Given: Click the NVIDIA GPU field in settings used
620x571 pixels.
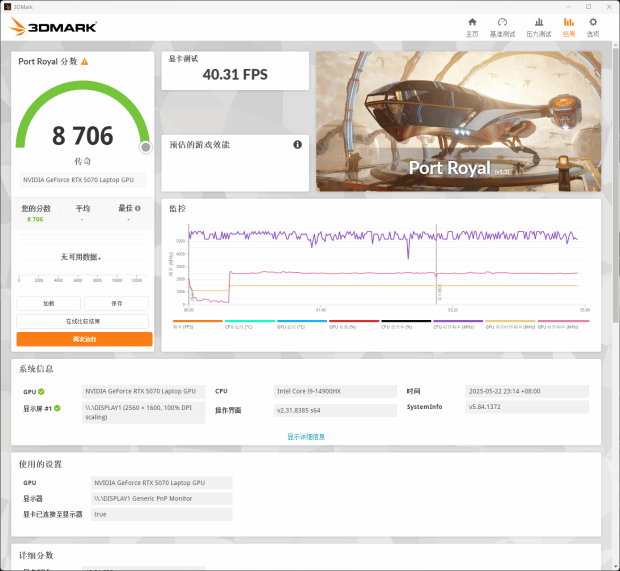Looking at the screenshot, I should tap(162, 483).
